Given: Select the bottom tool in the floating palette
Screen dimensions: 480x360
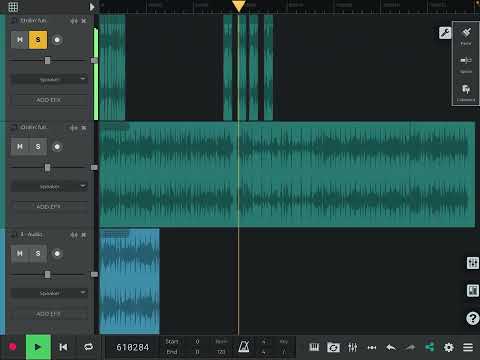Looking at the screenshot, I should pyautogui.click(x=466, y=92).
